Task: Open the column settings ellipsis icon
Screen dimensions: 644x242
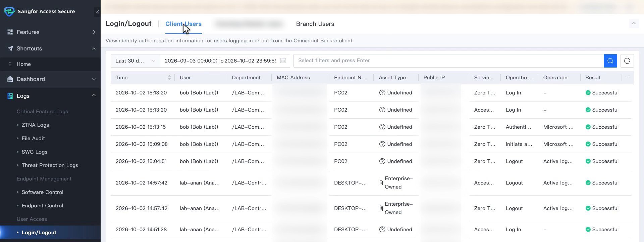Action: pyautogui.click(x=627, y=77)
